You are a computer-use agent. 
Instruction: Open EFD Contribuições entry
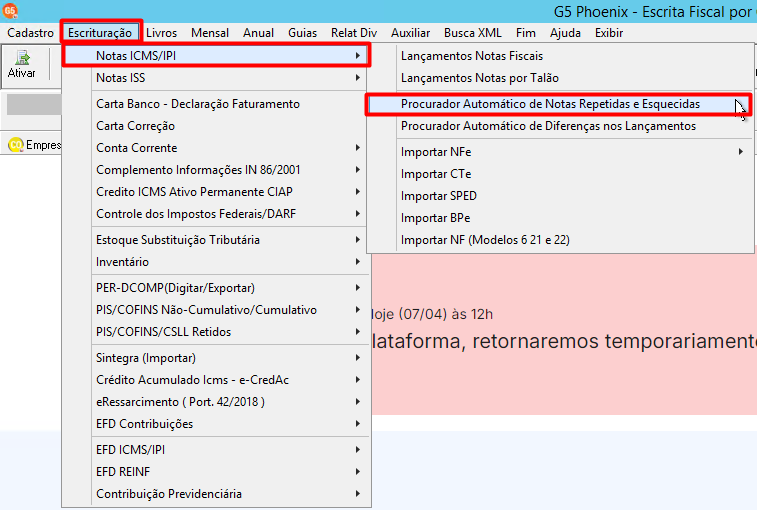216,424
